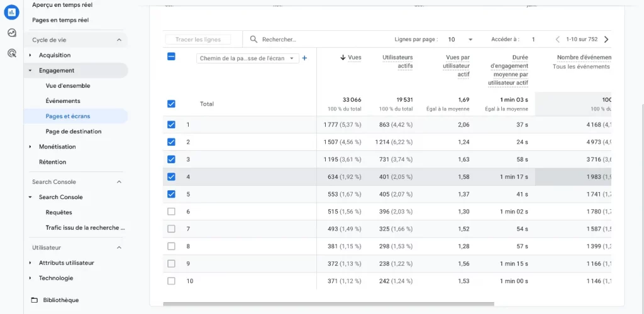Image resolution: width=644 pixels, height=314 pixels.
Task: Open Aperçu en temps réel report
Action: 62,5
